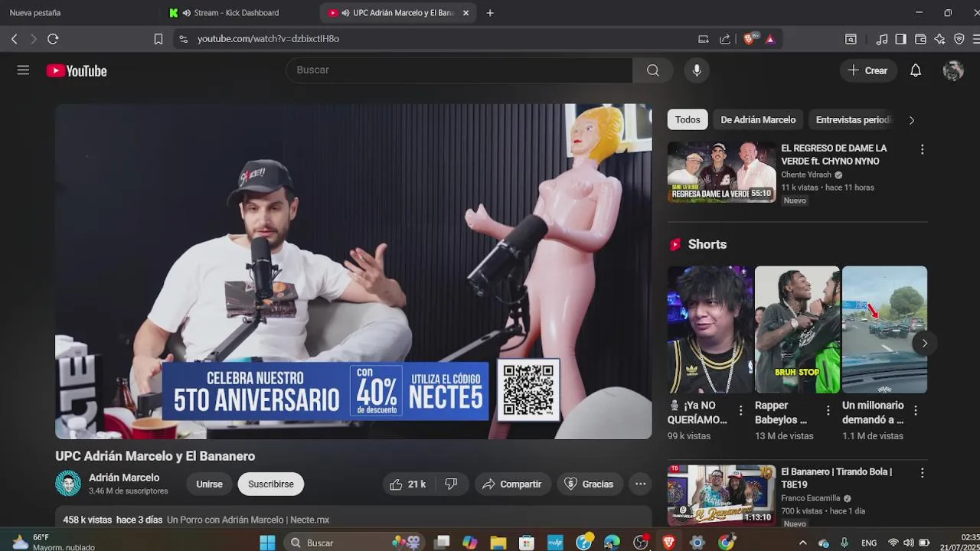This screenshot has height=551, width=980.
Task: Open the weather widget 66°F
Action: pos(54,543)
